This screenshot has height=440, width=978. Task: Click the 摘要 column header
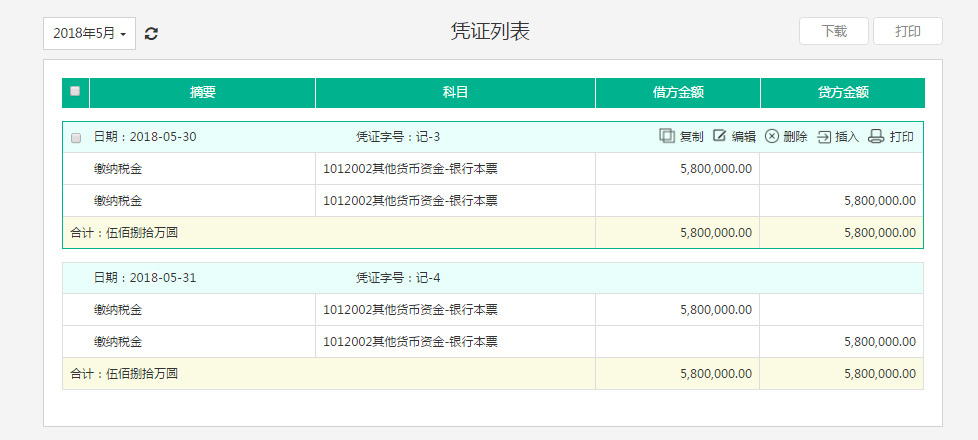point(202,92)
